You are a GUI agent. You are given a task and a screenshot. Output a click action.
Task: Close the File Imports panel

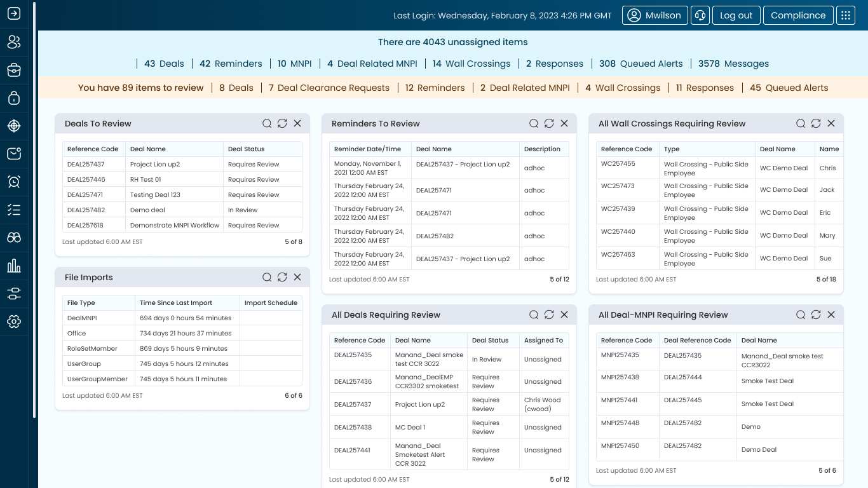click(x=297, y=277)
